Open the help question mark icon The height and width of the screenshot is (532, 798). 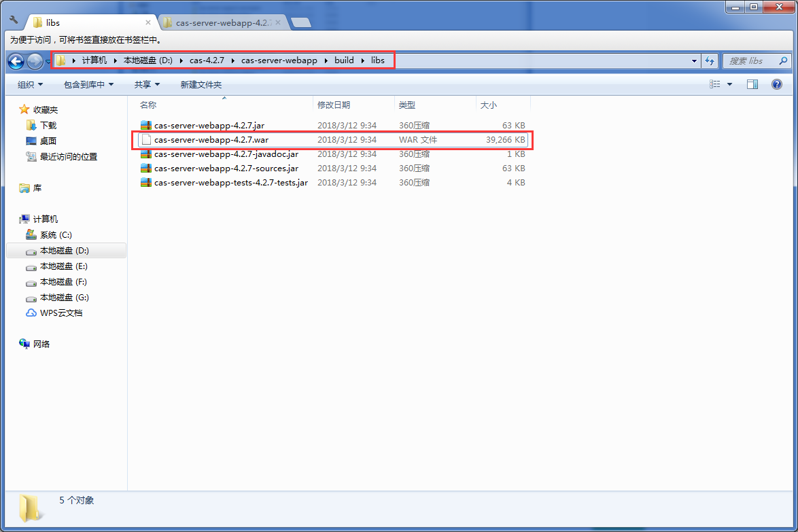click(777, 84)
